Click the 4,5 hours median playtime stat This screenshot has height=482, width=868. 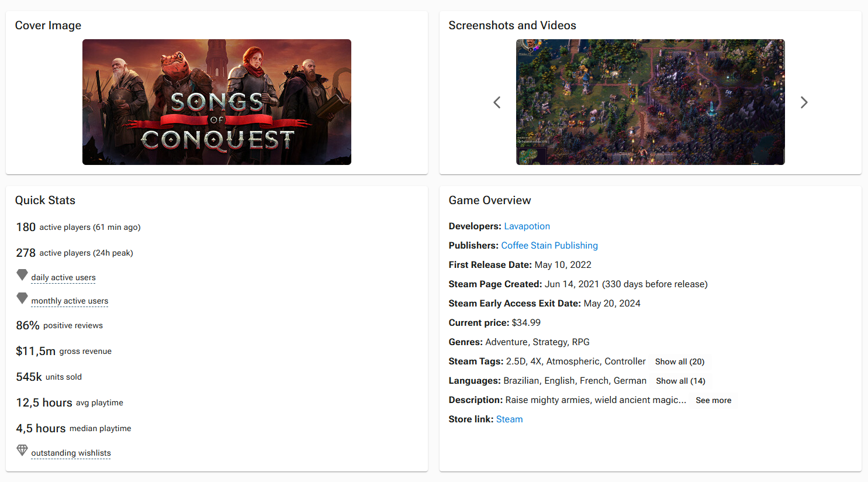coord(74,428)
